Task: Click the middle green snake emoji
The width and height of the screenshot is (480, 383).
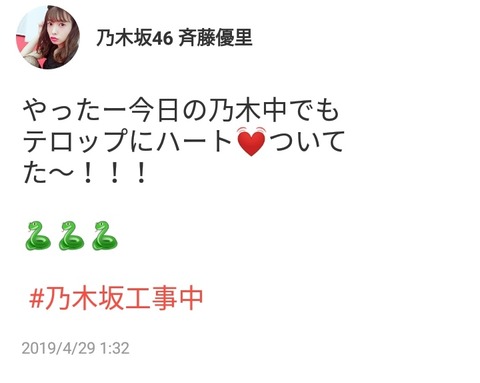Action: pyautogui.click(x=71, y=235)
